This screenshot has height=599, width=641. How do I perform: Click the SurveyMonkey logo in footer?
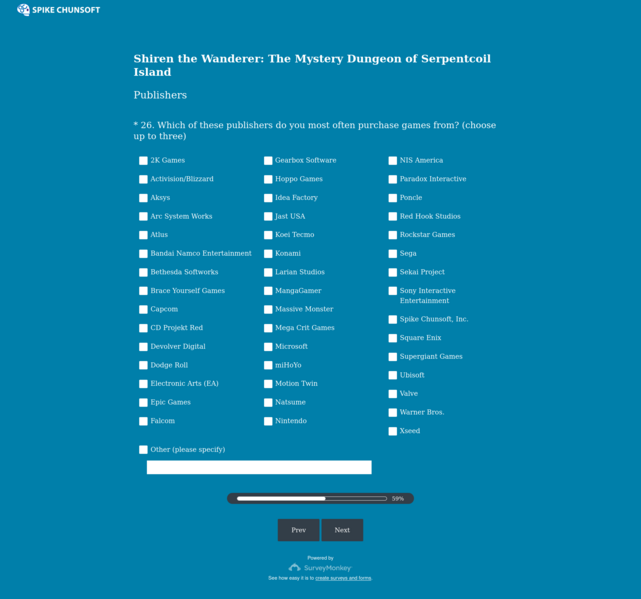320,568
